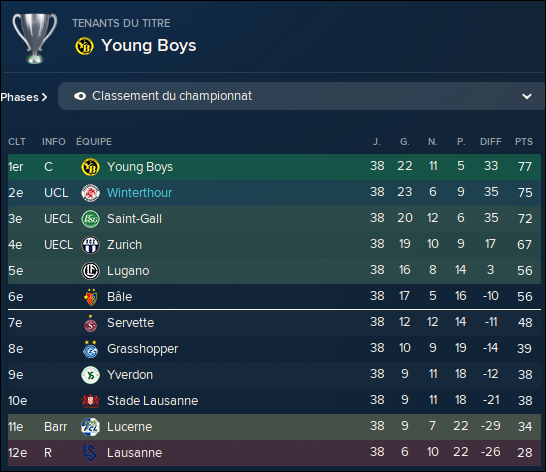Click the Saint-Gall club crest
The width and height of the screenshot is (546, 472).
pyautogui.click(x=91, y=219)
